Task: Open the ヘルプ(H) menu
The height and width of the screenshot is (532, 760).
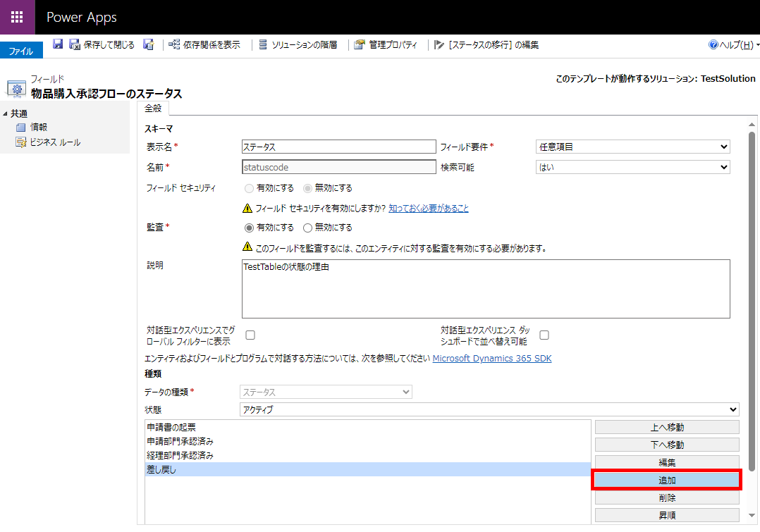Action: click(x=736, y=44)
